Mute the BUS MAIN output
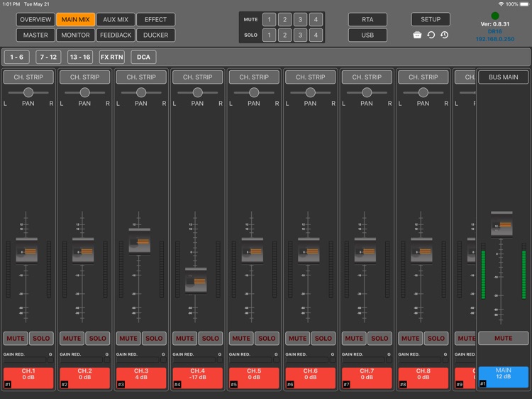The height and width of the screenshot is (399, 532). [504, 338]
